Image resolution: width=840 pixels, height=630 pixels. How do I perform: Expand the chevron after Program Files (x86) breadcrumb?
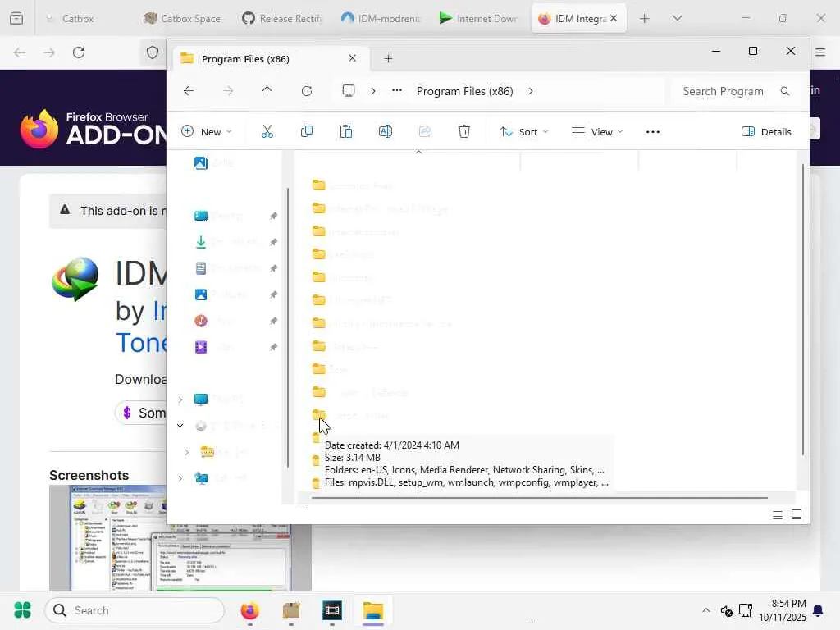click(x=531, y=91)
